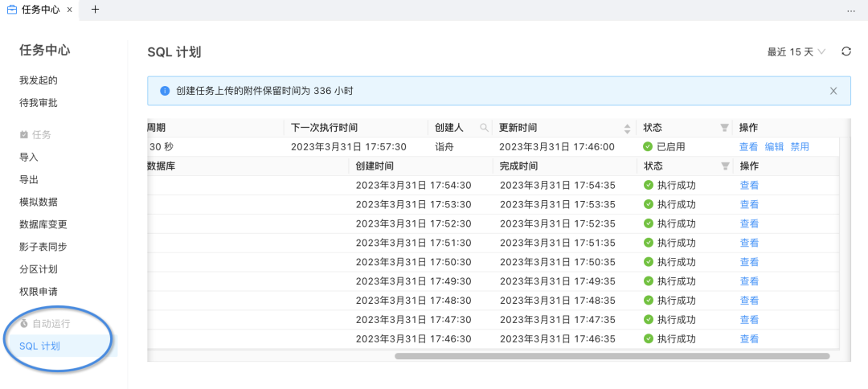The height and width of the screenshot is (389, 868).
Task: Click the creator name 诣舟
Action: 444,146
